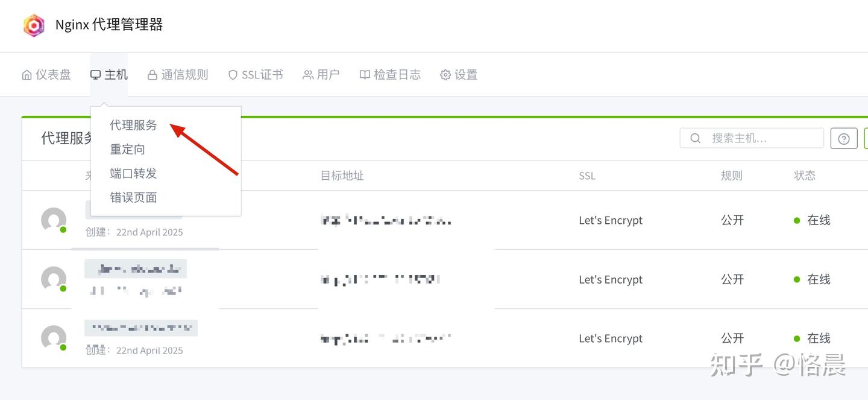Click the first row's avatar thumbnail
Screen dimensions: 868x400
[52, 220]
